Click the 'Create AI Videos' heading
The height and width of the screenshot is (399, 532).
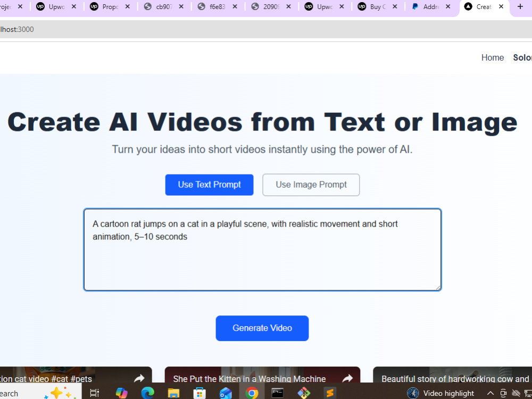pyautogui.click(x=262, y=122)
